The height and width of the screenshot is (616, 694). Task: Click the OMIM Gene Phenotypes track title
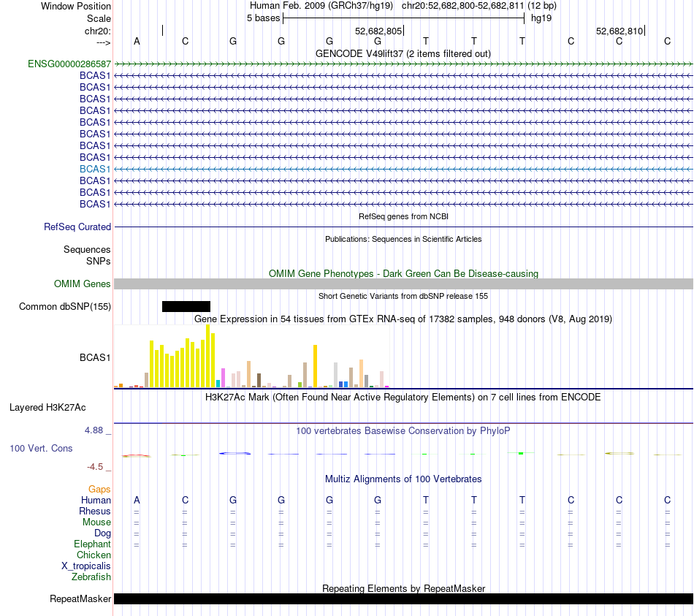tap(403, 274)
